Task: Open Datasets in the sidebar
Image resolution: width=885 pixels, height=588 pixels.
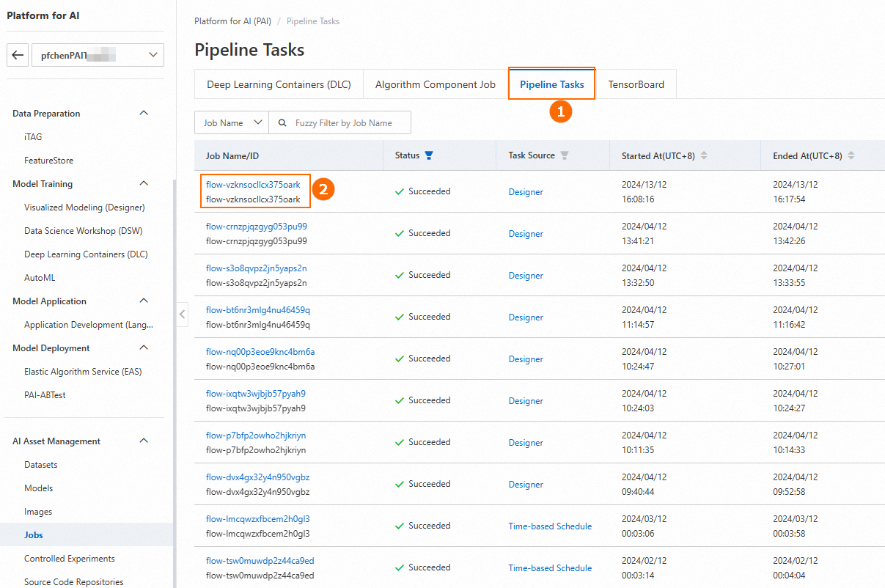Action: 40,465
